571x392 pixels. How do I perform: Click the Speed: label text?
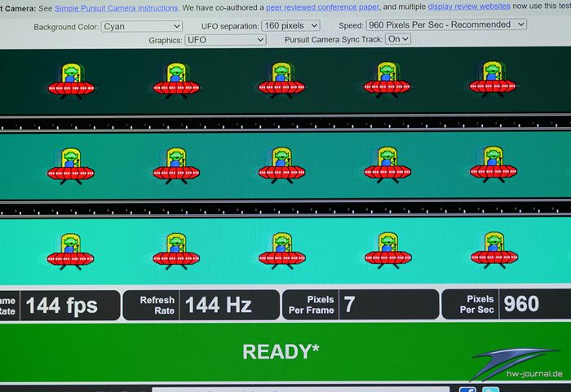click(351, 25)
